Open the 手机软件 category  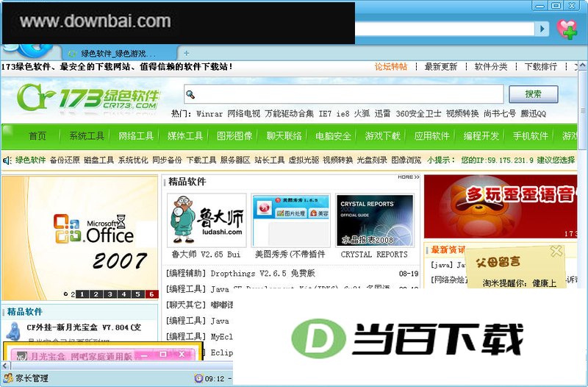(x=530, y=136)
